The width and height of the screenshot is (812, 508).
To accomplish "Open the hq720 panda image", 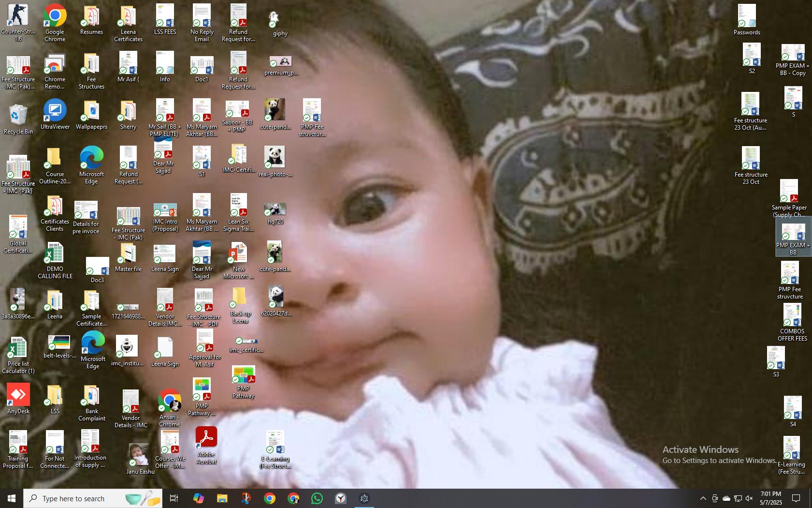I will pos(275,214).
